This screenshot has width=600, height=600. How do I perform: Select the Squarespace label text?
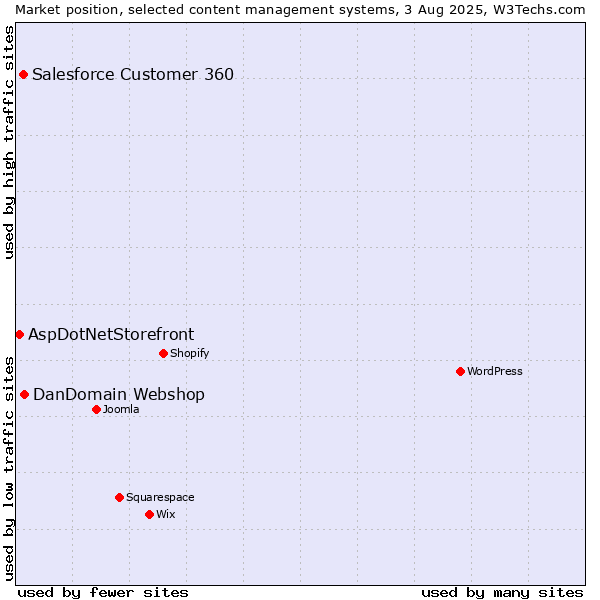[x=160, y=497]
